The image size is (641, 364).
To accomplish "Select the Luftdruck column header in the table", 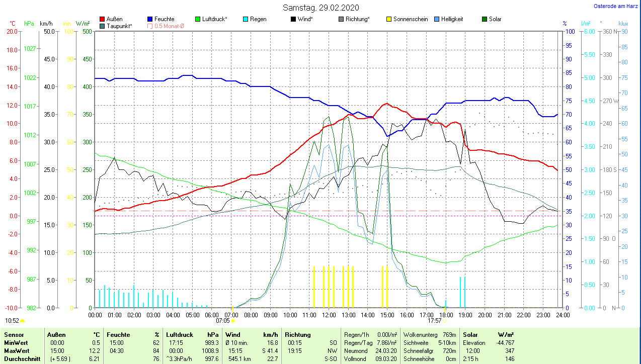I will pyautogui.click(x=179, y=335).
